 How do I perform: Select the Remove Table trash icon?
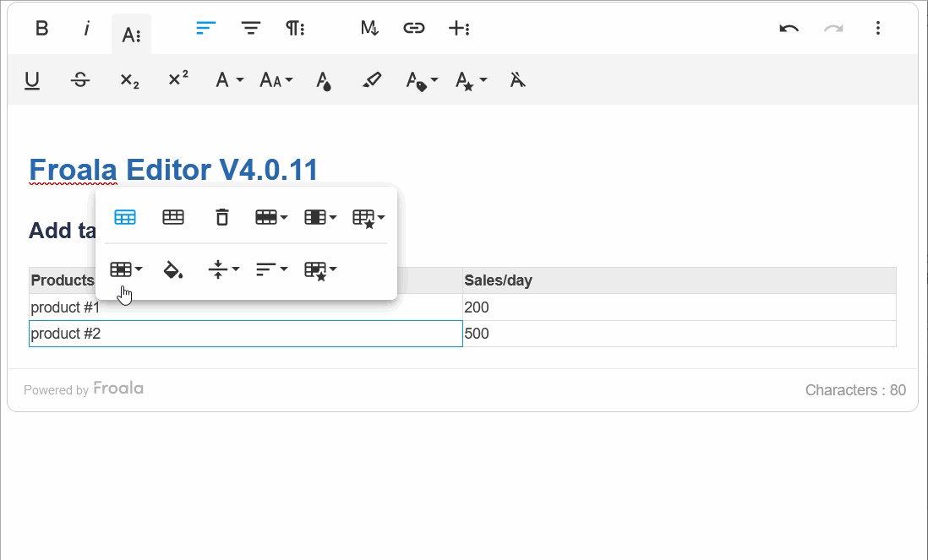[x=221, y=216]
